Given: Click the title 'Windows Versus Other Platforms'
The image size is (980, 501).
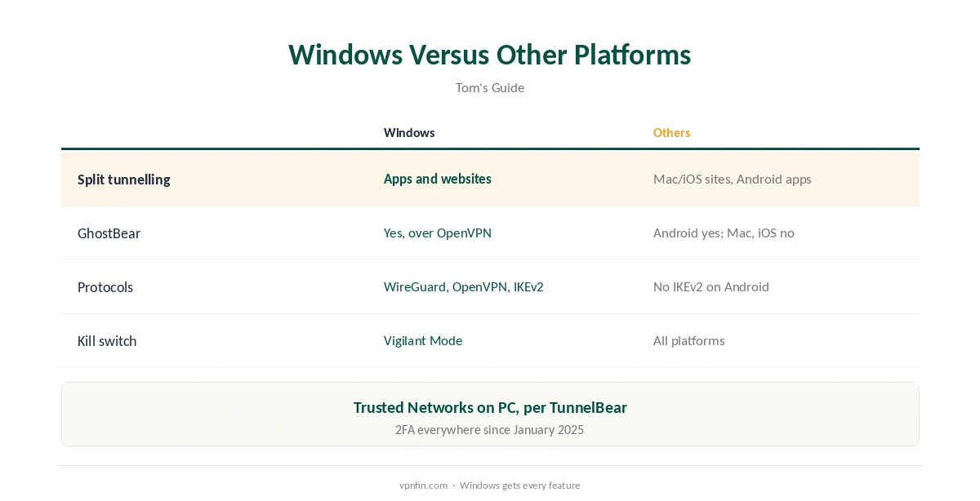Looking at the screenshot, I should point(490,55).
